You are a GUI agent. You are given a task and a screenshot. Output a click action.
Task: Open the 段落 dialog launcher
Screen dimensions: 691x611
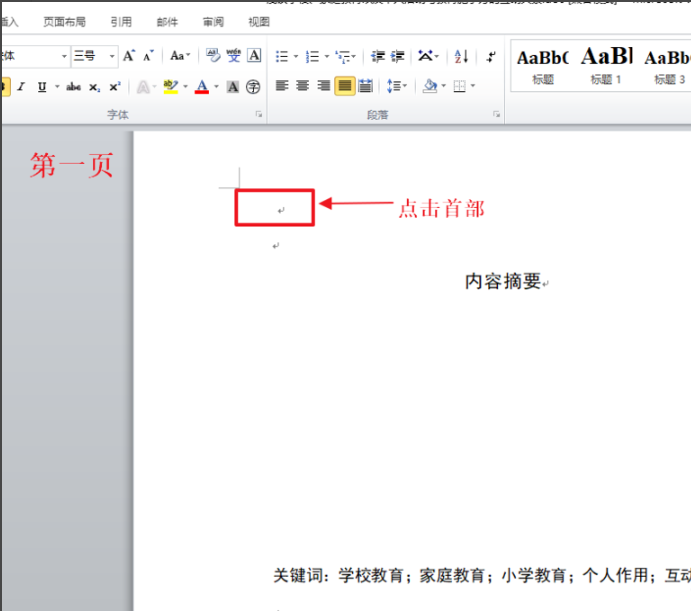[x=497, y=115]
